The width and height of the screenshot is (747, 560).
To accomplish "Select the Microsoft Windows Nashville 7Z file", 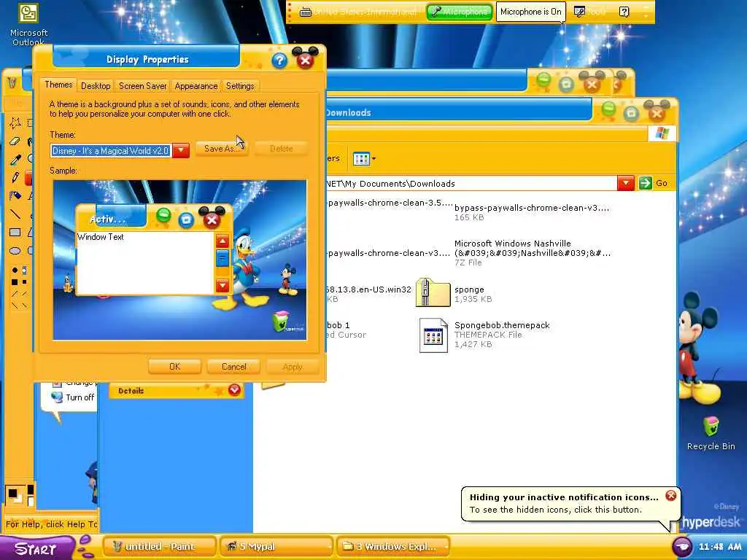I will (x=532, y=252).
